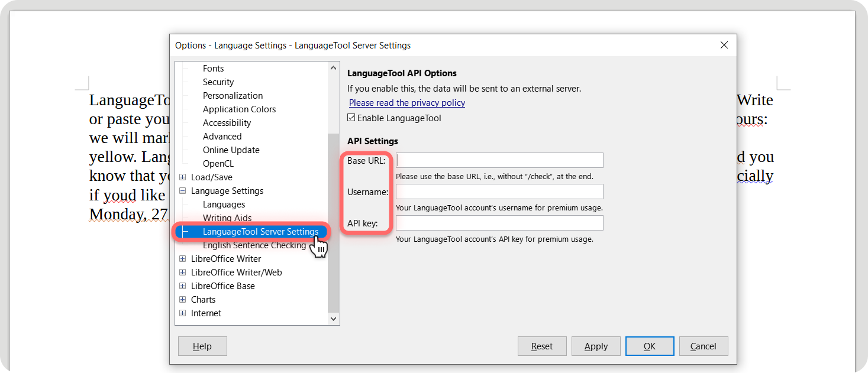
Task: Select the Advanced options entry
Action: 222,137
